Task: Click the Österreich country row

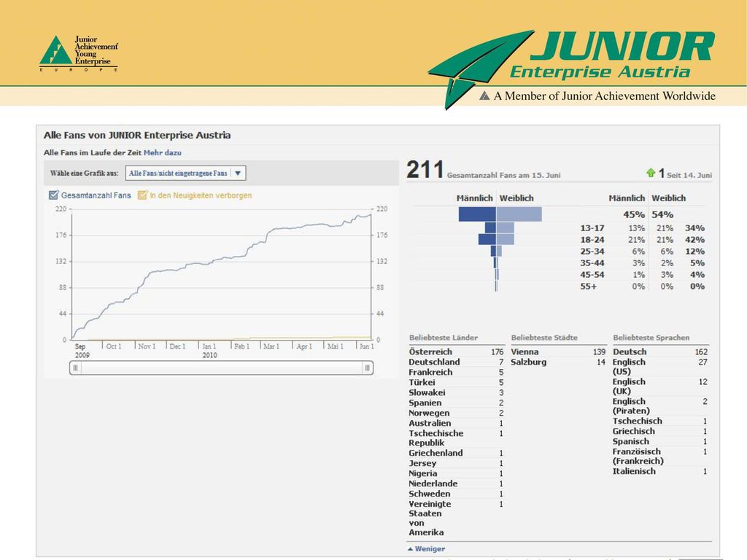Action: (x=456, y=352)
